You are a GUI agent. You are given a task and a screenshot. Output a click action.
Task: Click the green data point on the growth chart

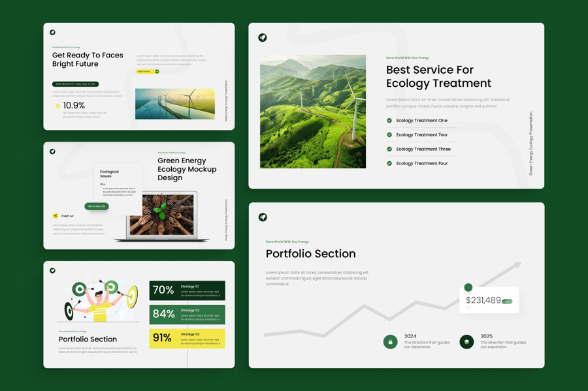click(468, 287)
